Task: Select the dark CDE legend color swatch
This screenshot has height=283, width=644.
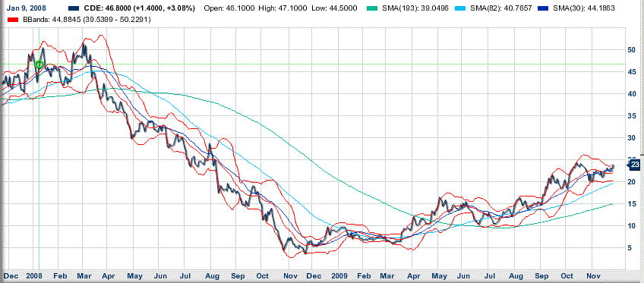Action: [x=74, y=8]
